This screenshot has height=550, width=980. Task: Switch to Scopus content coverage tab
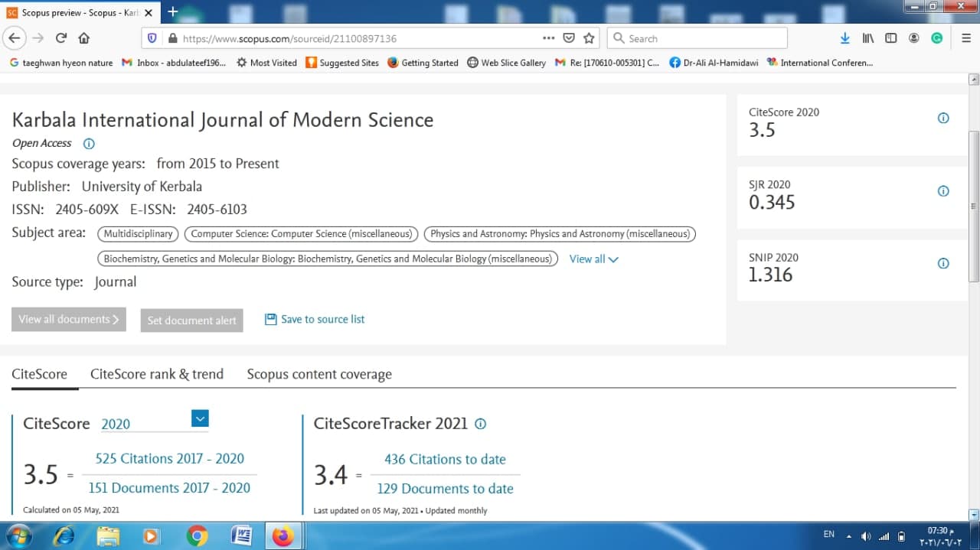tap(319, 374)
